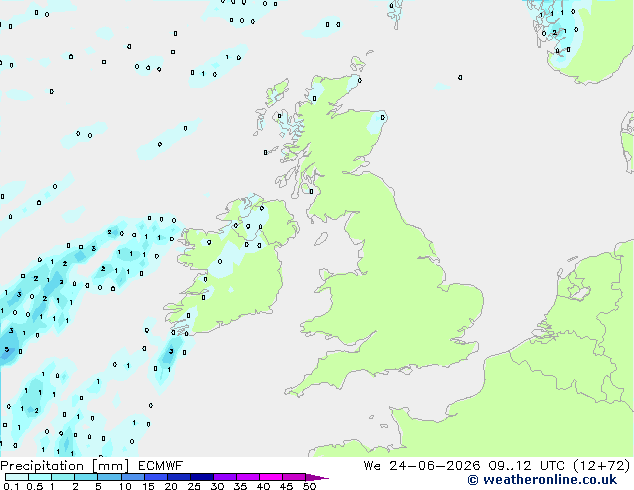This screenshot has width=634, height=490.
Task: Click the '40' legend scale label
Action: (x=263, y=486)
